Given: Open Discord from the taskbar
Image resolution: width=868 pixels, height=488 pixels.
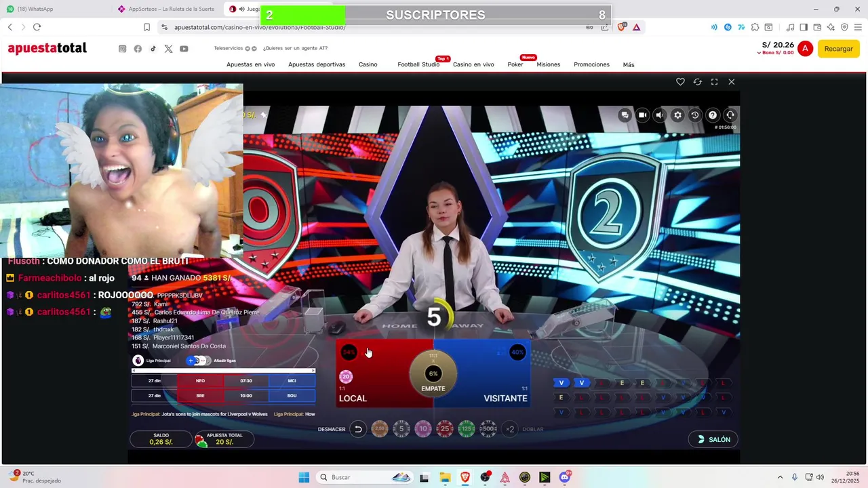Looking at the screenshot, I should point(565,477).
